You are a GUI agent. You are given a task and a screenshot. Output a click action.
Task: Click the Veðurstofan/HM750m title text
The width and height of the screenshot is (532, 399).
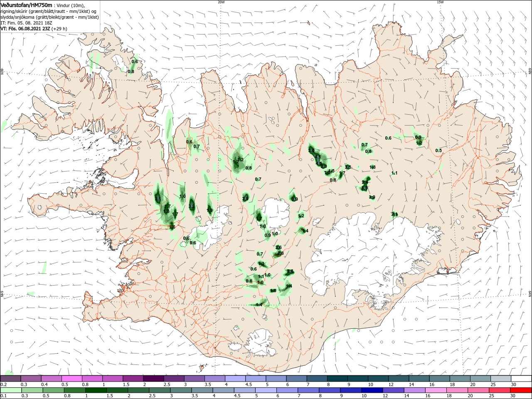(26, 5)
